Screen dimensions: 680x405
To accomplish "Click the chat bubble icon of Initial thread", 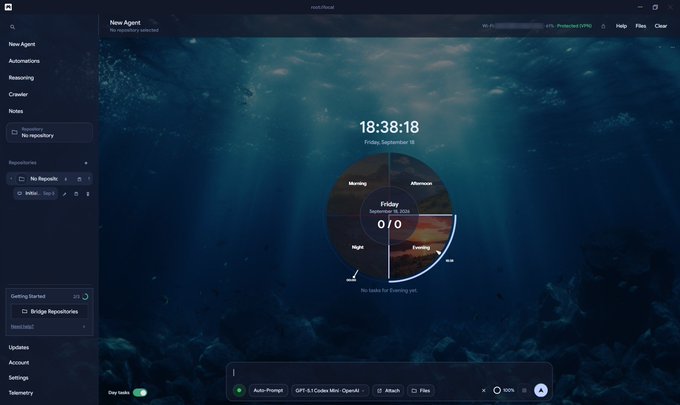I will click(19, 193).
